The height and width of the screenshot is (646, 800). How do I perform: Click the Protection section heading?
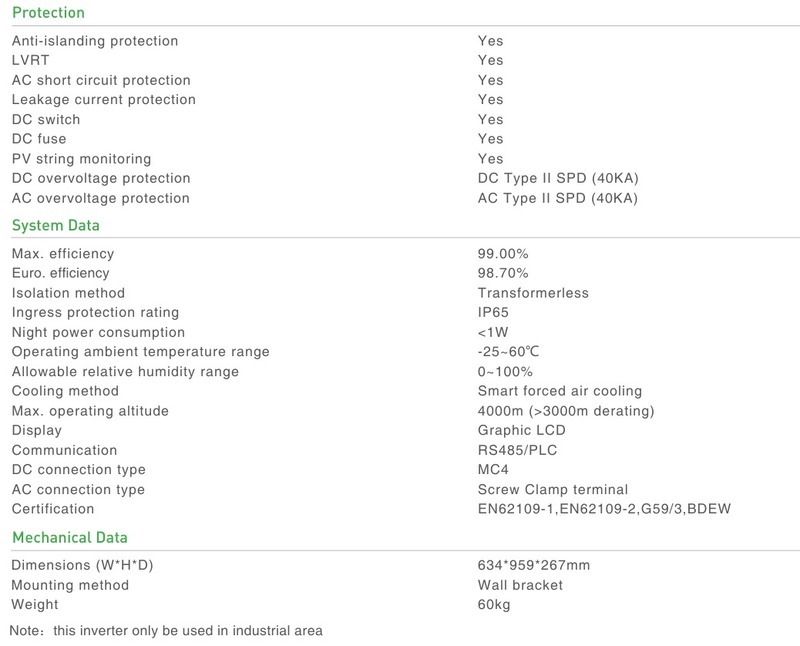(x=48, y=13)
